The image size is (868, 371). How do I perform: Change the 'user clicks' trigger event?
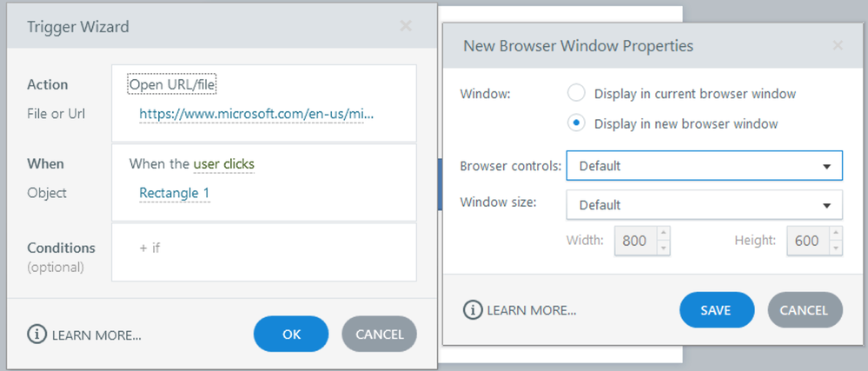pyautogui.click(x=223, y=163)
